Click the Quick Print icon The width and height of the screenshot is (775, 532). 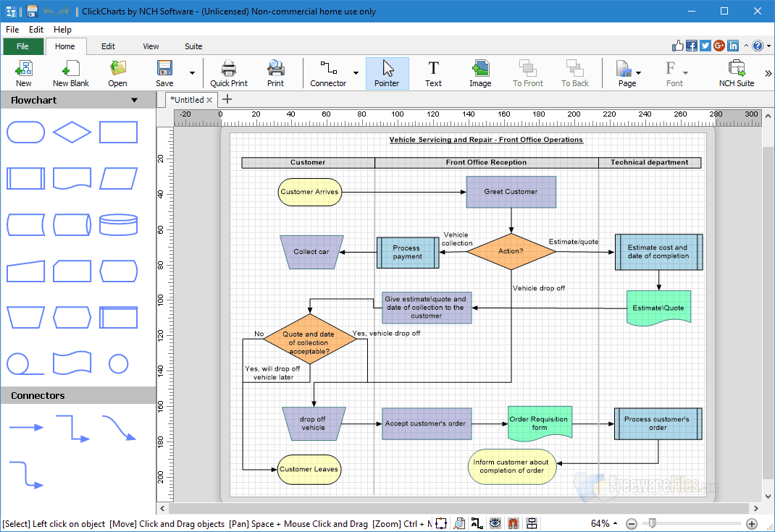(229, 72)
